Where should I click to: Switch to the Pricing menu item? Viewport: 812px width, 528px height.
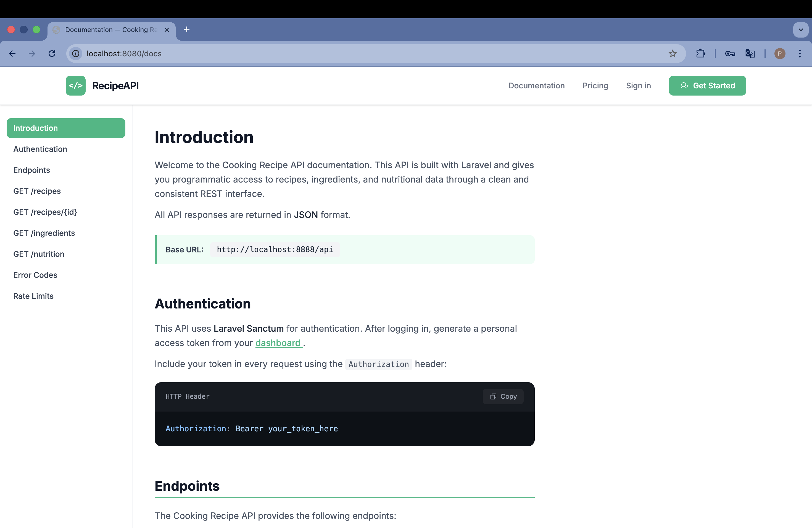point(595,86)
